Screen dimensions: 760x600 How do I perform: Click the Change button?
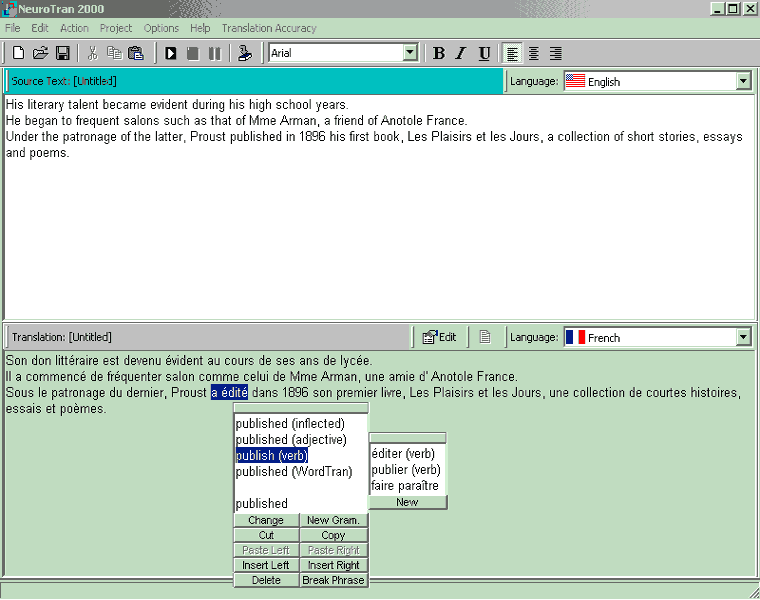pyautogui.click(x=266, y=520)
